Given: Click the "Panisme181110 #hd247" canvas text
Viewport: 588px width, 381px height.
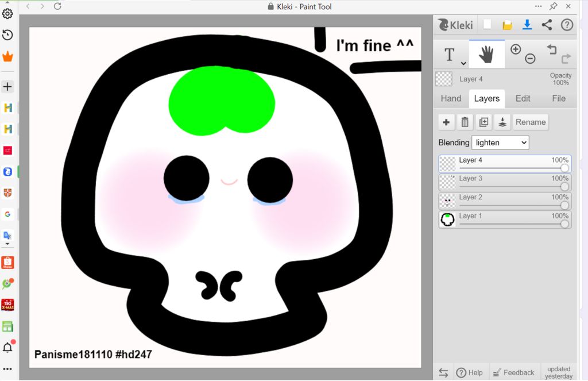Looking at the screenshot, I should pyautogui.click(x=93, y=355).
